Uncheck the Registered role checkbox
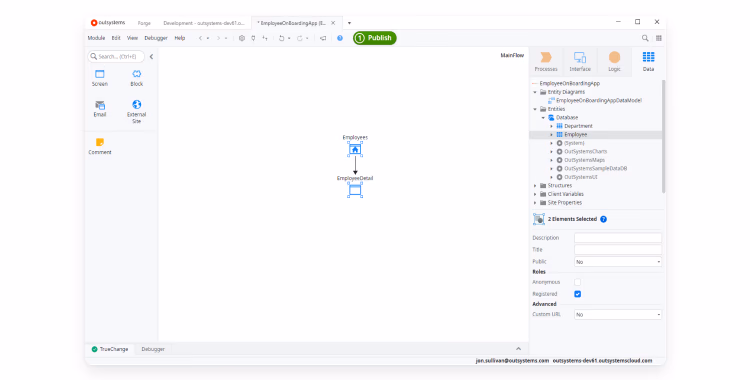This screenshot has height=380, width=750. [x=577, y=294]
